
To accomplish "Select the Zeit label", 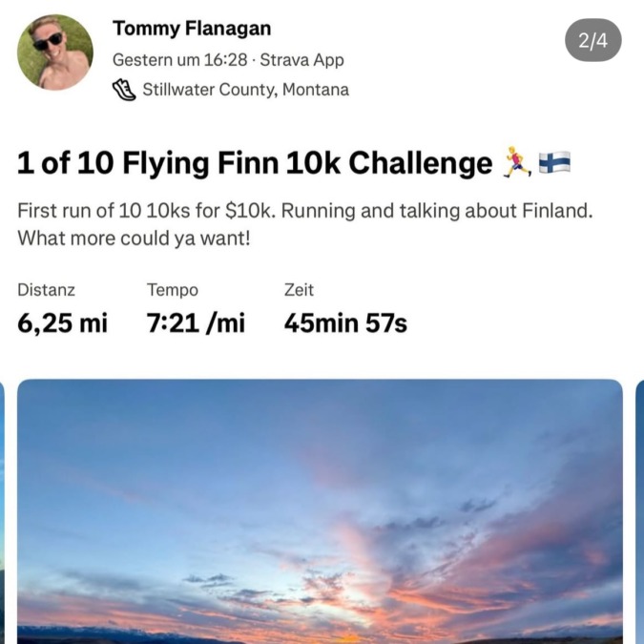I will point(299,290).
